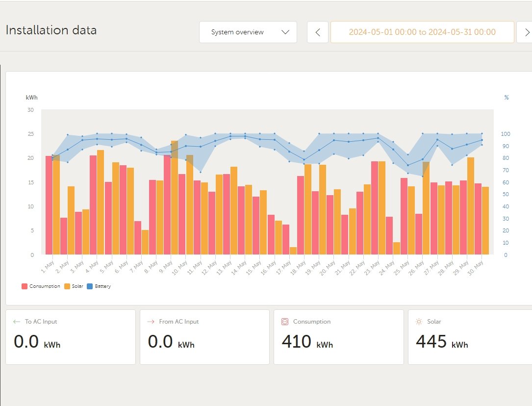The height and width of the screenshot is (406, 532).
Task: Click the red Consumption bar for 1 May
Action: [x=49, y=206]
